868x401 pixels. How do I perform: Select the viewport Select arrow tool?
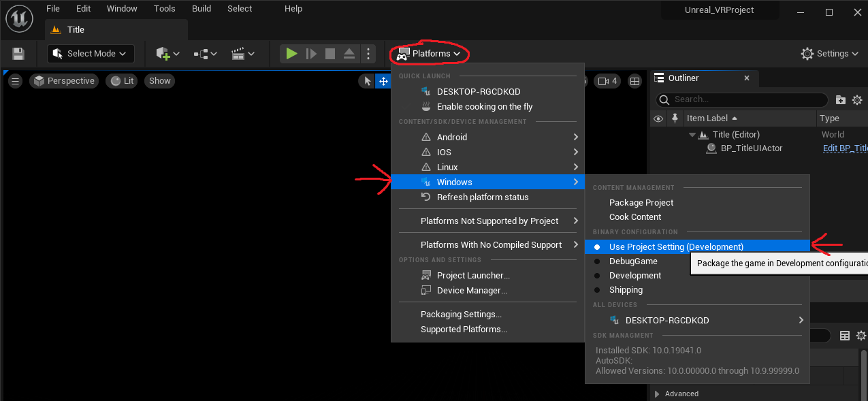pyautogui.click(x=367, y=81)
